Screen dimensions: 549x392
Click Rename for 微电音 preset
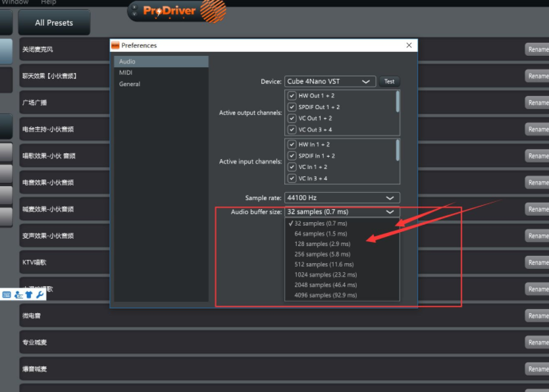537,316
